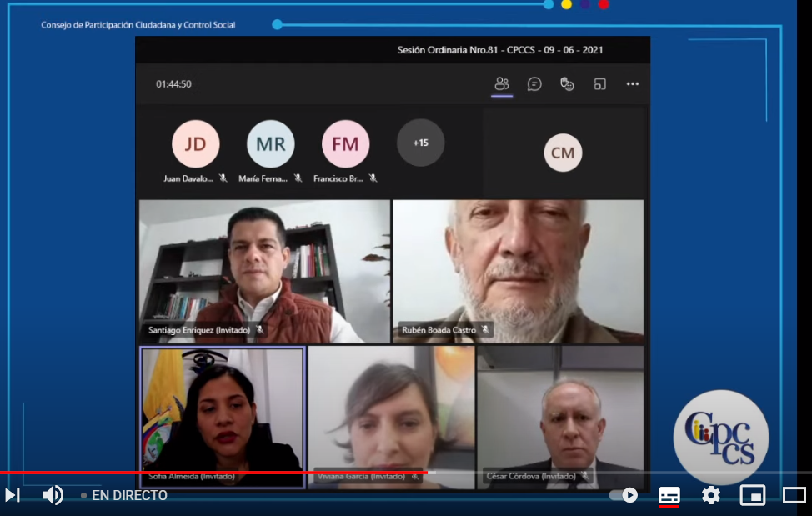Screen dimensions: 812x516
Task: Select the MR avatar for María Fernanda
Action: 271,143
